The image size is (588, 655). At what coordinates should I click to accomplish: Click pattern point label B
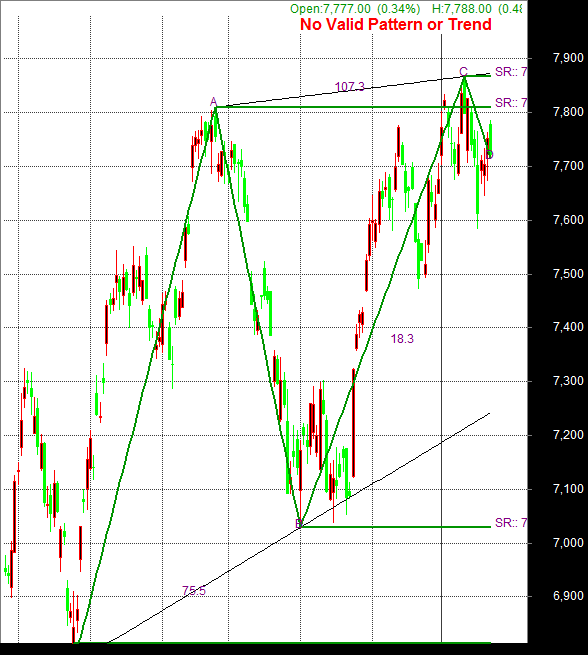coord(299,523)
